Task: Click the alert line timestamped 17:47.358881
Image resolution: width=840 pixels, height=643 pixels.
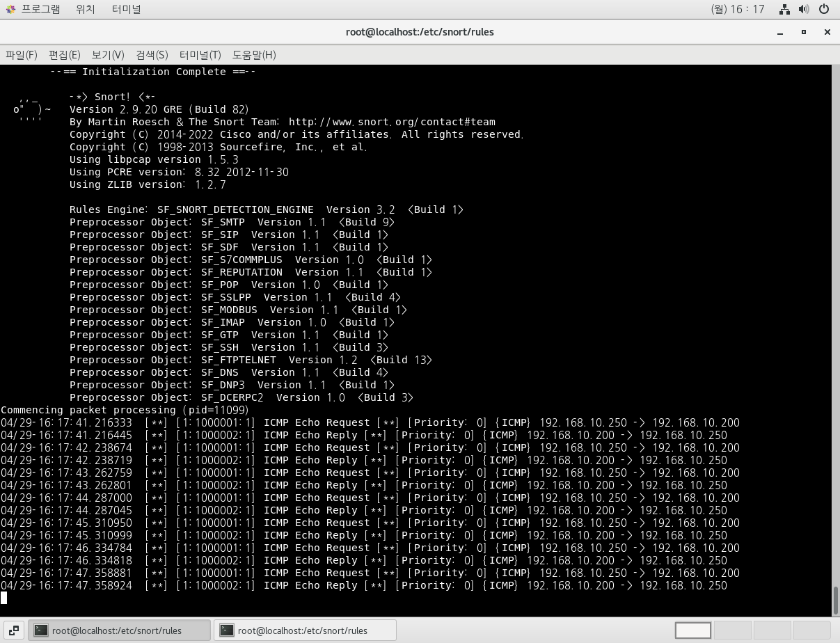Action: click(370, 573)
